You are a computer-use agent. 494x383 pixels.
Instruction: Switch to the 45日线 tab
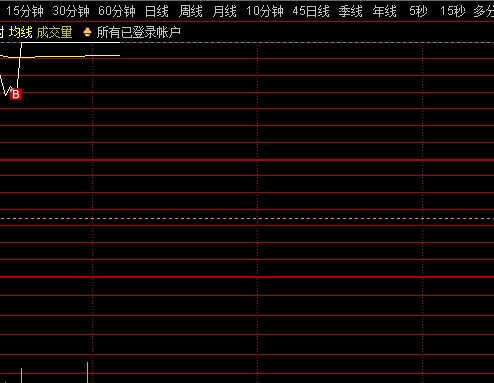tap(311, 11)
